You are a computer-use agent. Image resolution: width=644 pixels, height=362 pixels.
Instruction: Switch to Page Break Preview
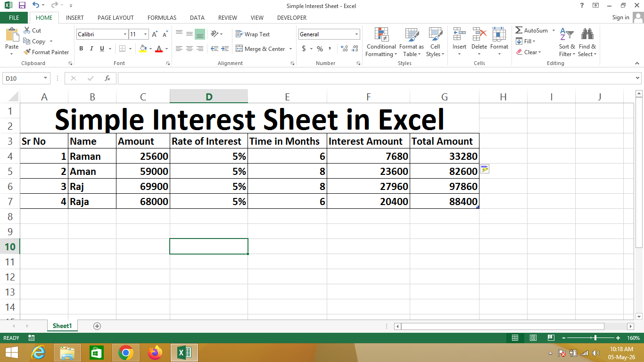pos(551,338)
